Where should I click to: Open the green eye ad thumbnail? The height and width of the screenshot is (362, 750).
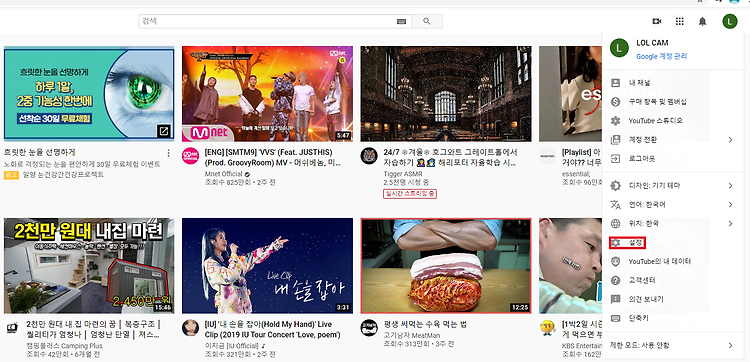[x=89, y=94]
